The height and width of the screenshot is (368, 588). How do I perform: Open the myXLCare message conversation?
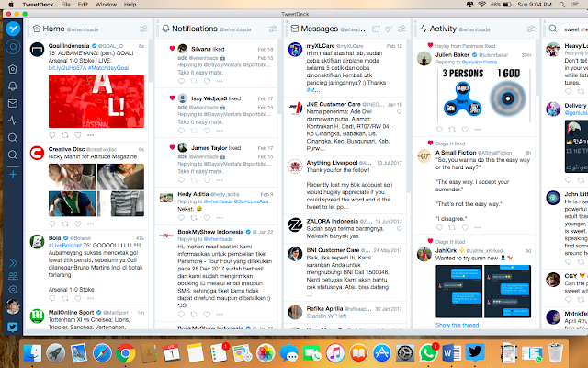345,67
